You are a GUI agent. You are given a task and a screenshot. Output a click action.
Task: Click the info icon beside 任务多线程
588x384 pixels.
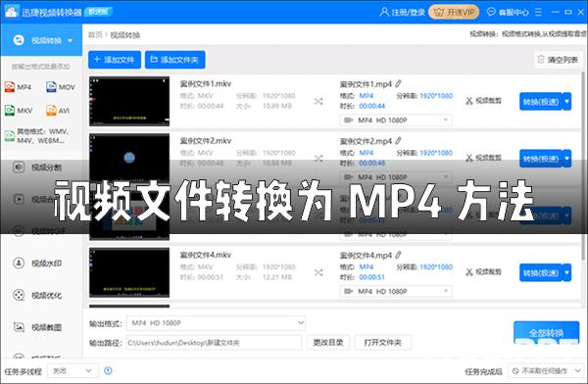point(108,371)
